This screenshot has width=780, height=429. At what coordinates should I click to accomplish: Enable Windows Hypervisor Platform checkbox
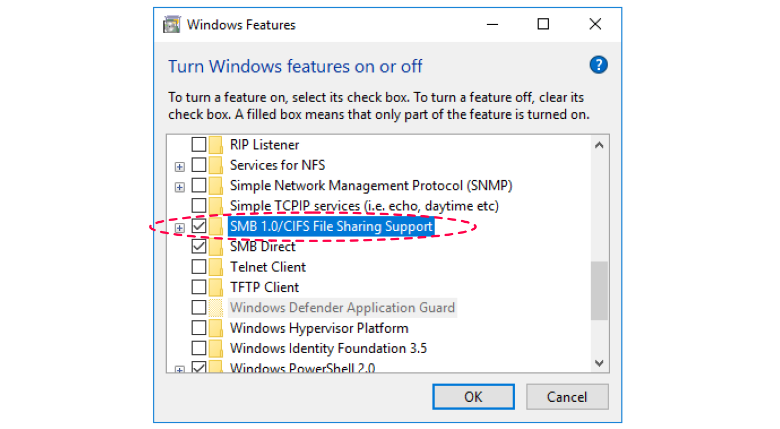coord(199,328)
